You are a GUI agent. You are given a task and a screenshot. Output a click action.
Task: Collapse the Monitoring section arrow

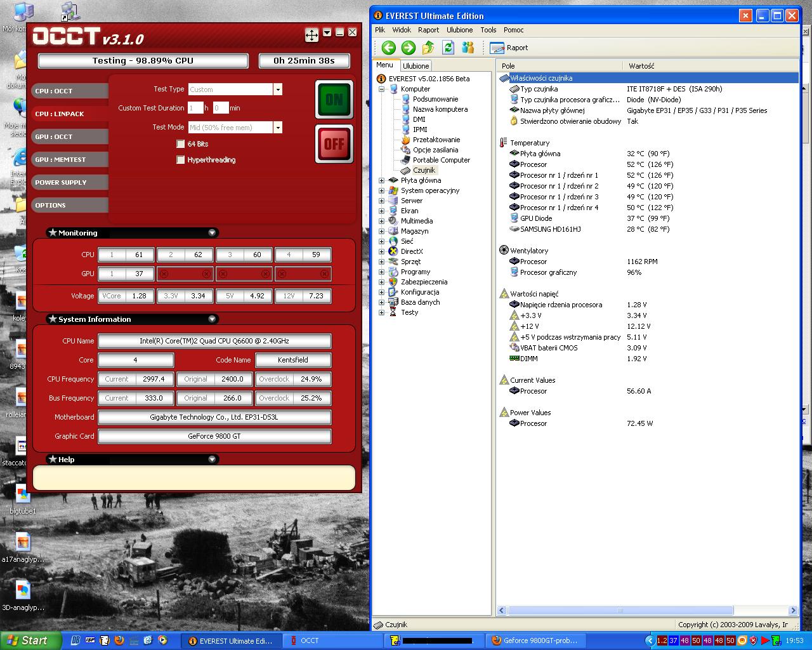click(213, 233)
